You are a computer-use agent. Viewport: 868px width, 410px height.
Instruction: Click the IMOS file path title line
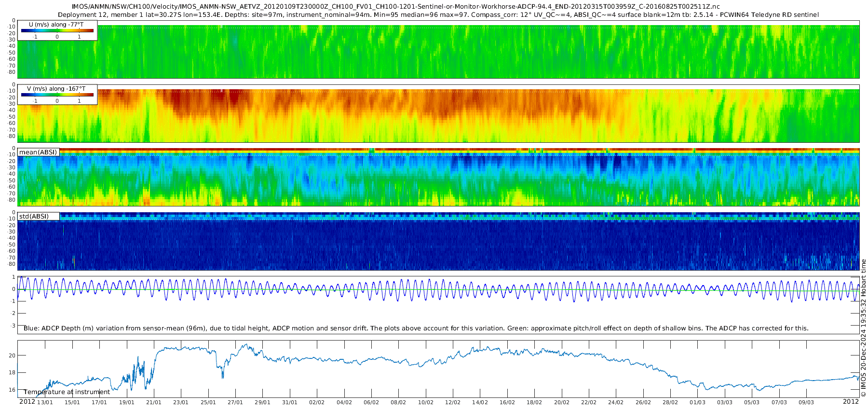click(x=395, y=6)
